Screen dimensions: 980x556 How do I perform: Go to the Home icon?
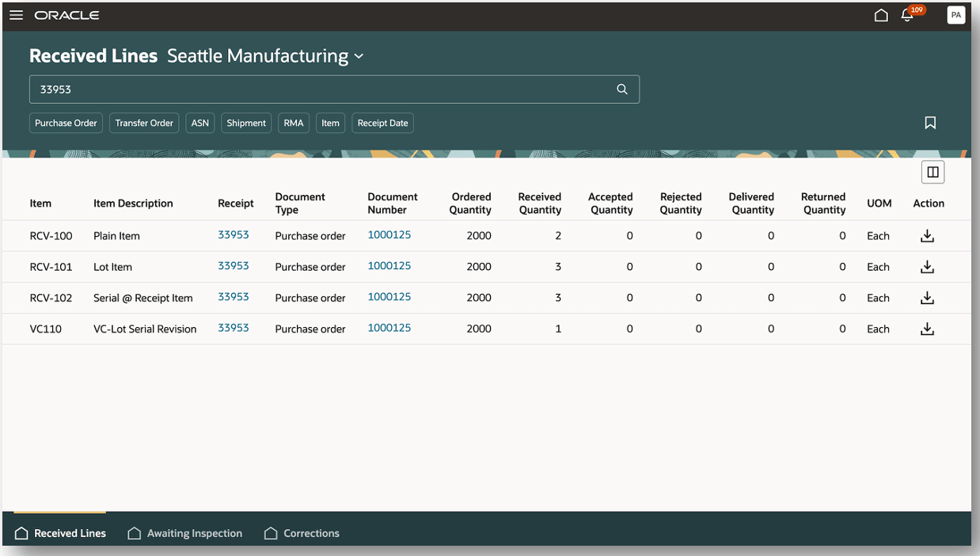tap(881, 16)
